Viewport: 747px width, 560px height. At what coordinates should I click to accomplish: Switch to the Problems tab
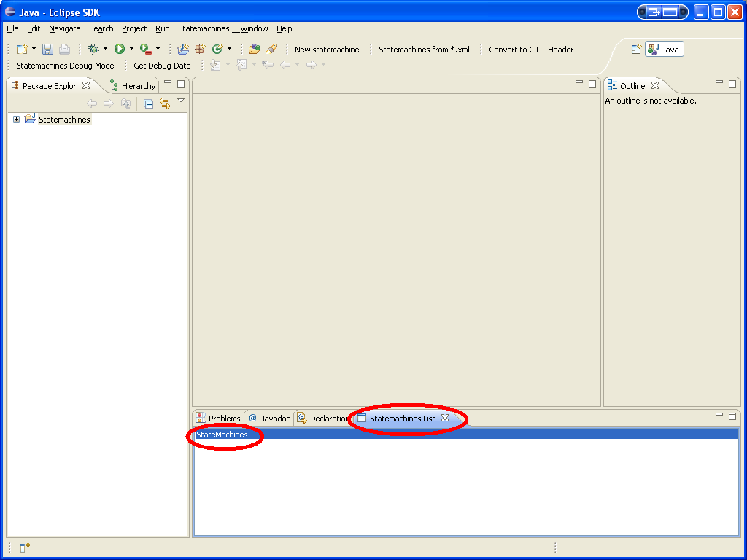[x=219, y=418]
